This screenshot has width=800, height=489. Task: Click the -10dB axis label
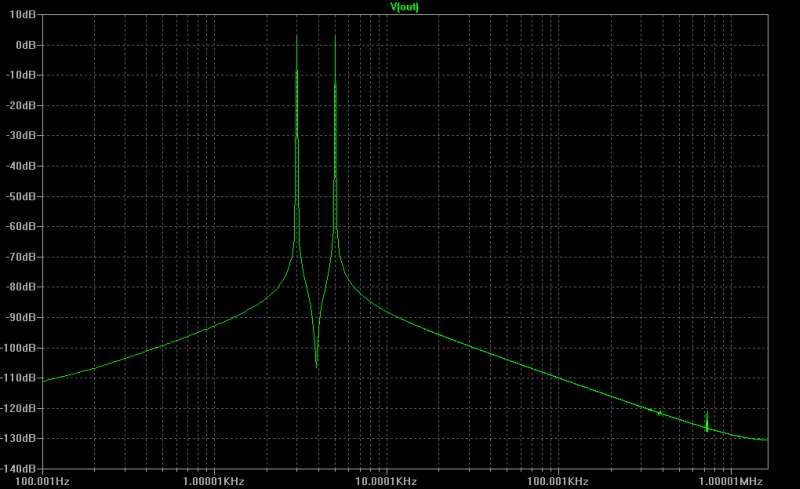click(x=21, y=75)
